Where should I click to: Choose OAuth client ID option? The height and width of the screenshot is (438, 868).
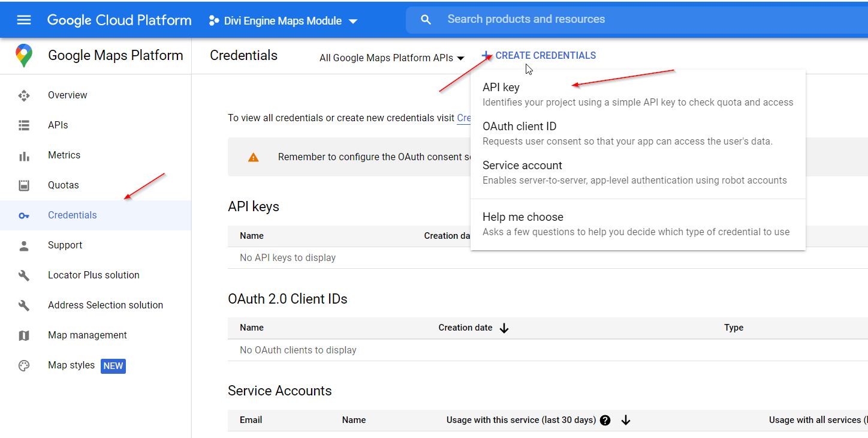tap(519, 127)
